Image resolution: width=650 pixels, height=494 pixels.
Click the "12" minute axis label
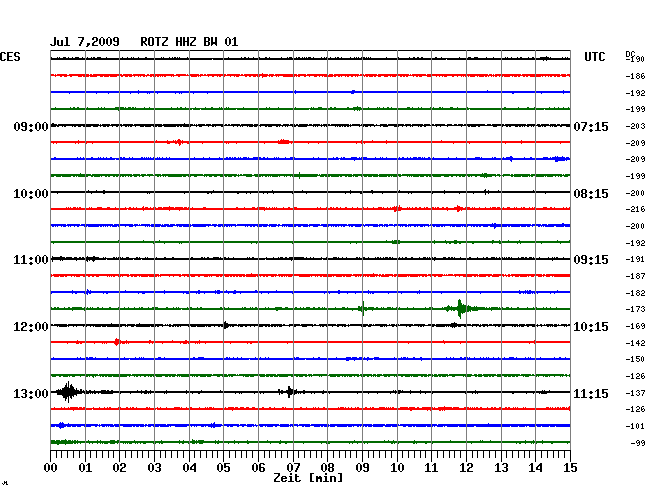click(x=466, y=467)
